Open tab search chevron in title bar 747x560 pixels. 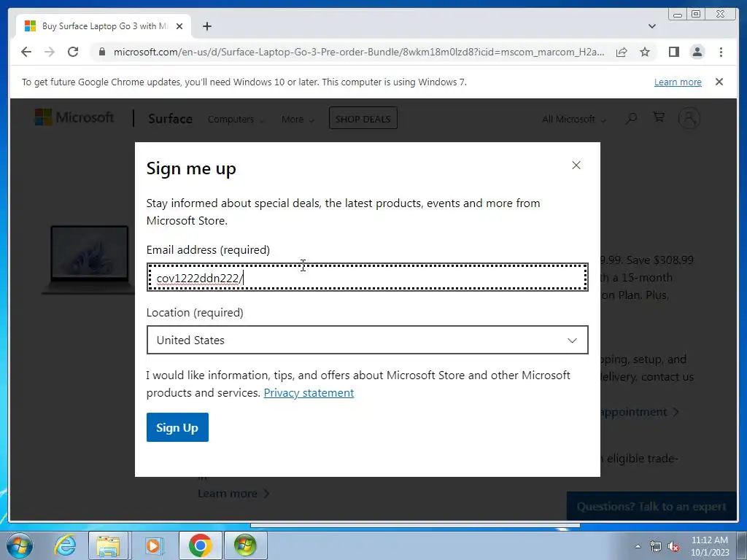point(651,26)
